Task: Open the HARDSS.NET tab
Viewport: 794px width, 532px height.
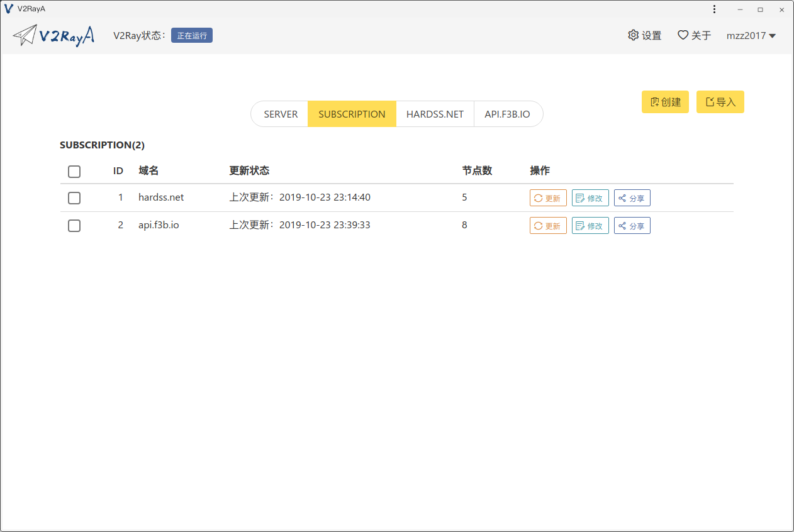Action: click(435, 114)
